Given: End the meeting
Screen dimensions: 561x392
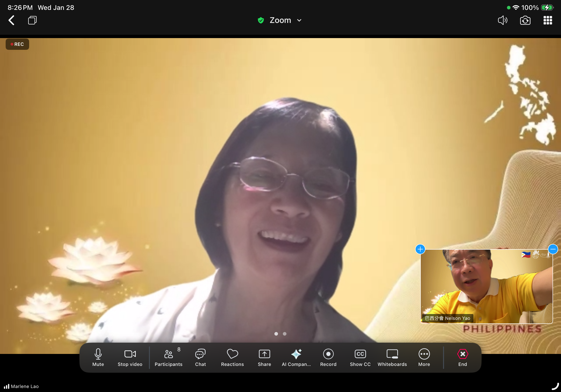Looking at the screenshot, I should point(462,357).
